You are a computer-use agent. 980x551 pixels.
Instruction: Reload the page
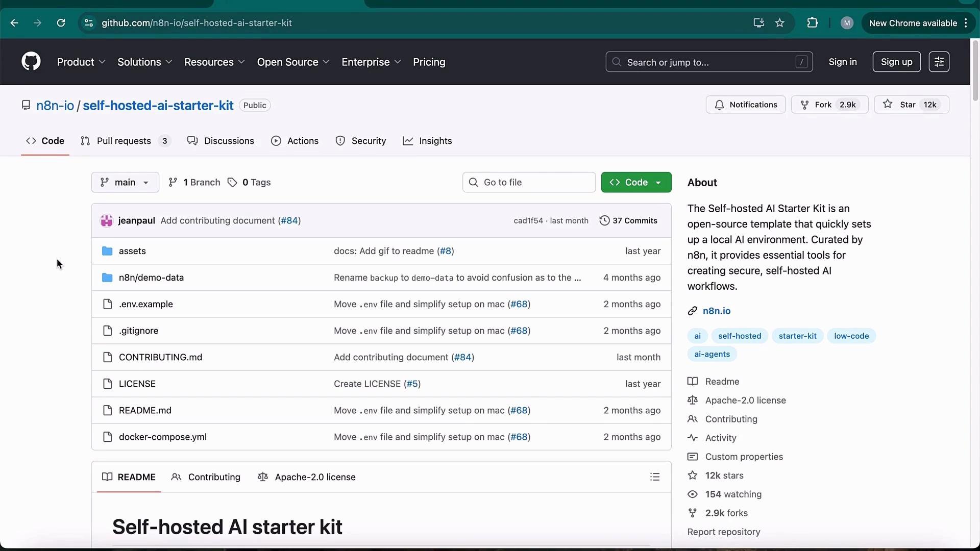(61, 23)
